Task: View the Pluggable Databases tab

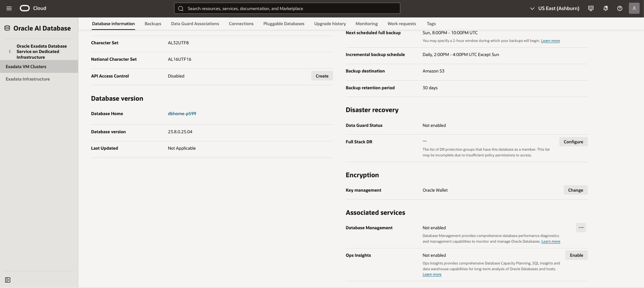Action: point(284,24)
